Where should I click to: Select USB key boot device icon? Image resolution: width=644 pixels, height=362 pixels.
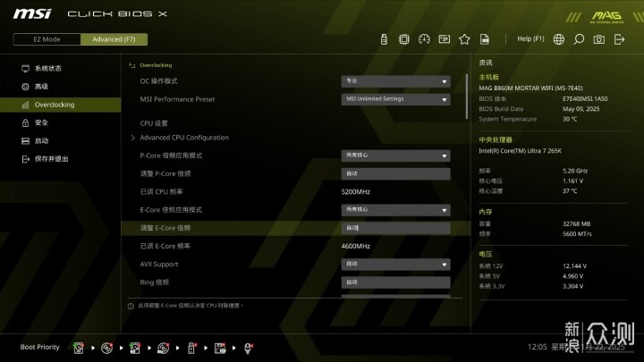point(191,348)
